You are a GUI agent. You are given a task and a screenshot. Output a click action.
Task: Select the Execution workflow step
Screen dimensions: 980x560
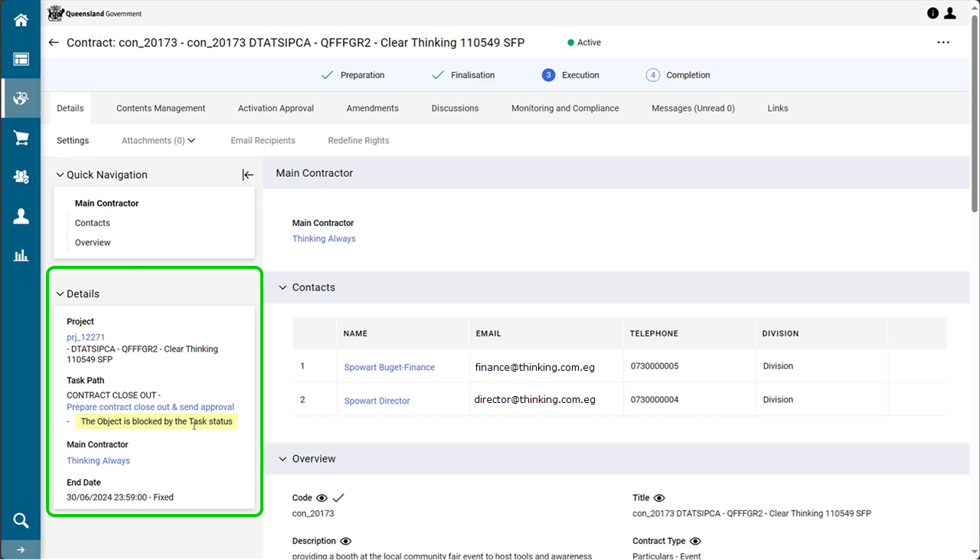571,75
